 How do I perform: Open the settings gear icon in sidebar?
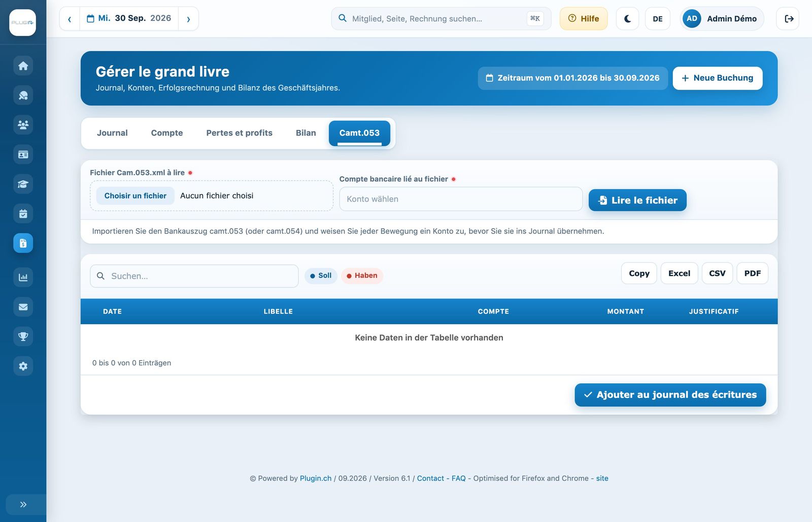coord(23,366)
